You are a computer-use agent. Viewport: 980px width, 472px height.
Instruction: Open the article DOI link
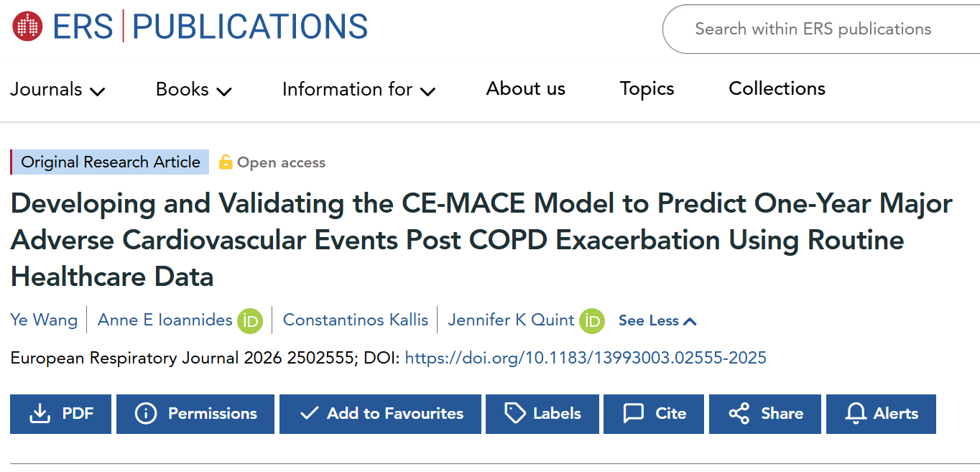(586, 358)
